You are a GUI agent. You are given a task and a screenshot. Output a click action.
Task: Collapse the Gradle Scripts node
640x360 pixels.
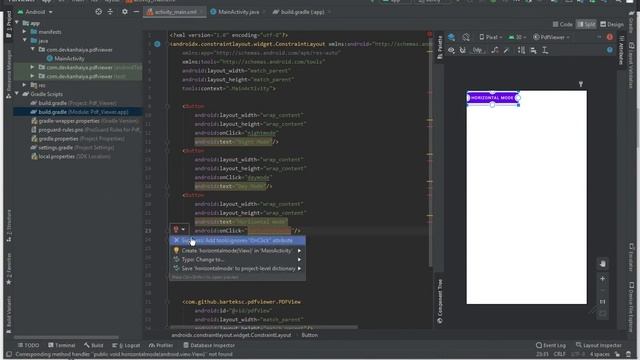[17, 94]
